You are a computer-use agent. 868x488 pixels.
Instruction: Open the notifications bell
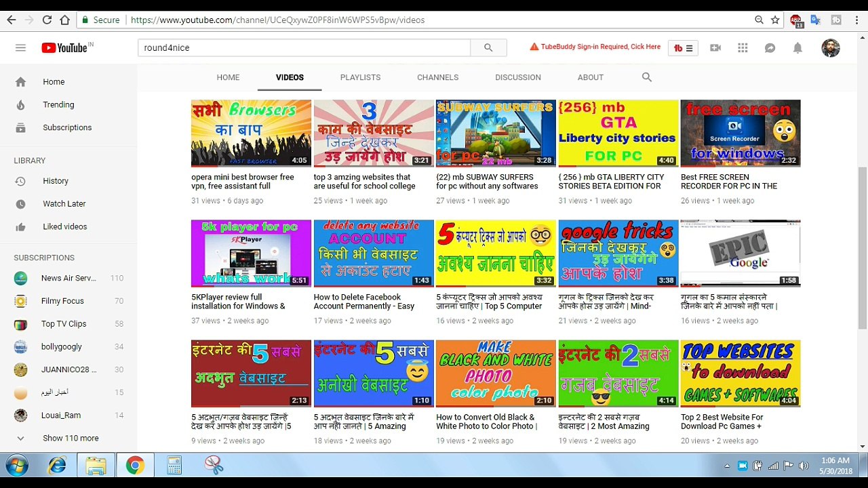click(797, 47)
